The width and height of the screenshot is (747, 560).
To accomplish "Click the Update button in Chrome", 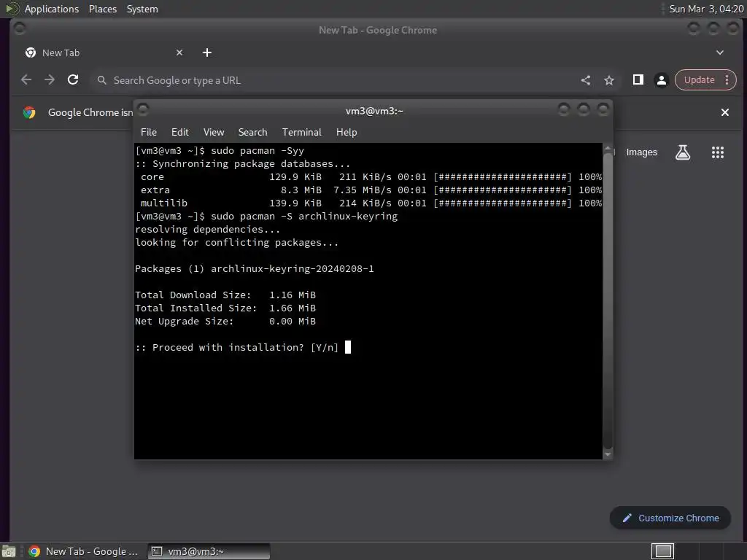I will pos(699,80).
